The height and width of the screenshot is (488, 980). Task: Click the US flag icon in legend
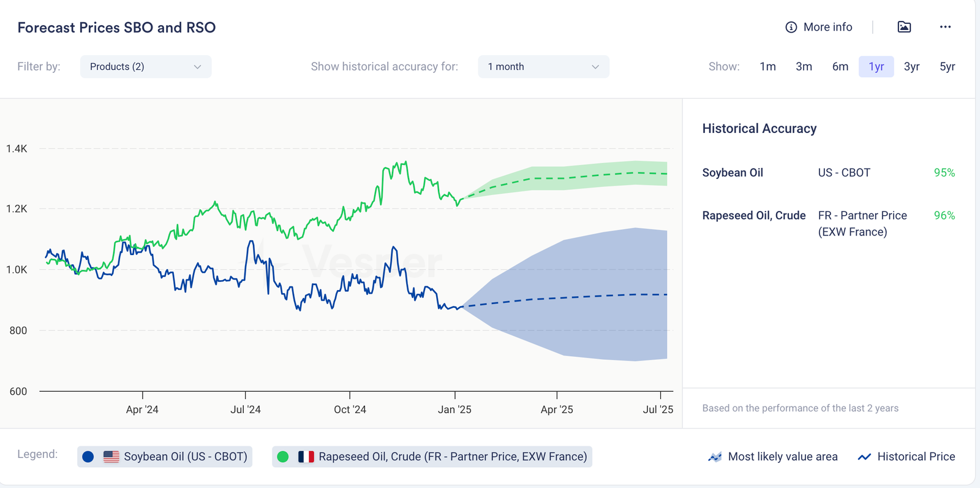coord(111,457)
